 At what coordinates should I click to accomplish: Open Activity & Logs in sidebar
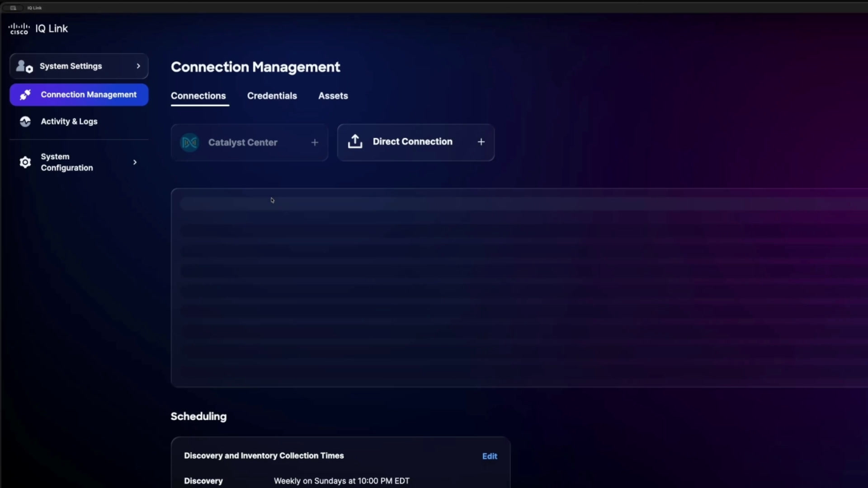79,122
